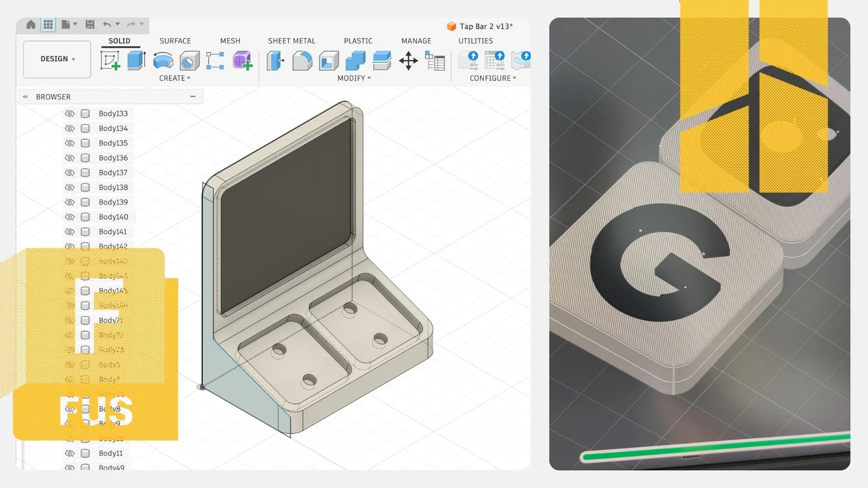The height and width of the screenshot is (488, 868).
Task: Click the first Configure toolbar icon
Action: click(x=468, y=61)
